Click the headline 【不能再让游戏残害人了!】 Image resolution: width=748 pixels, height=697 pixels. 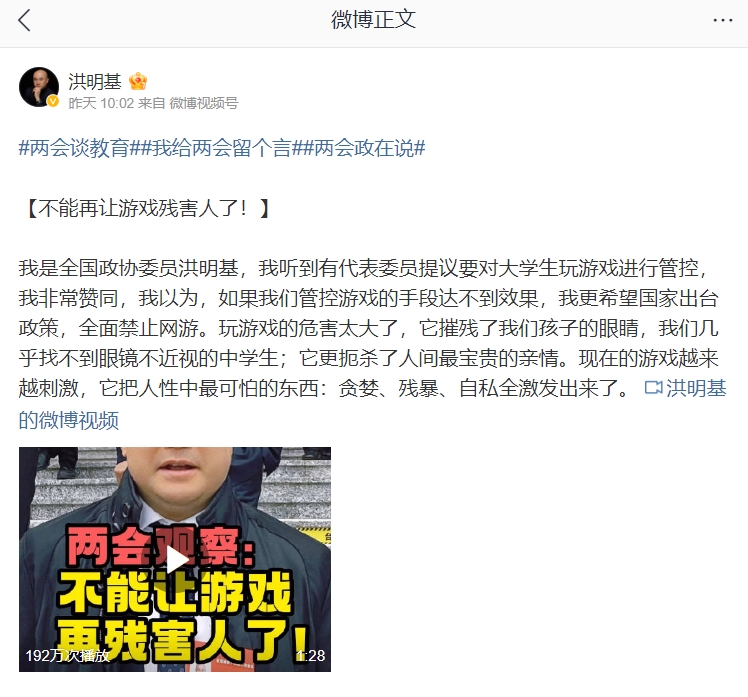point(144,208)
